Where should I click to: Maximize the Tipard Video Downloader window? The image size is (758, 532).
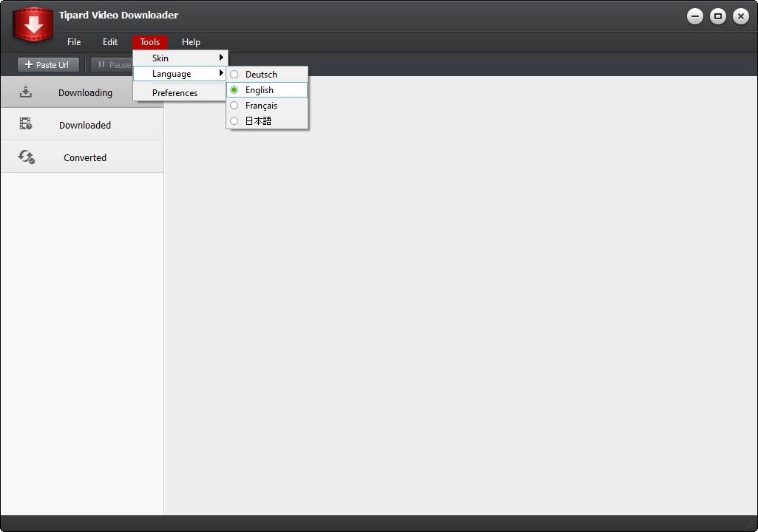(718, 16)
